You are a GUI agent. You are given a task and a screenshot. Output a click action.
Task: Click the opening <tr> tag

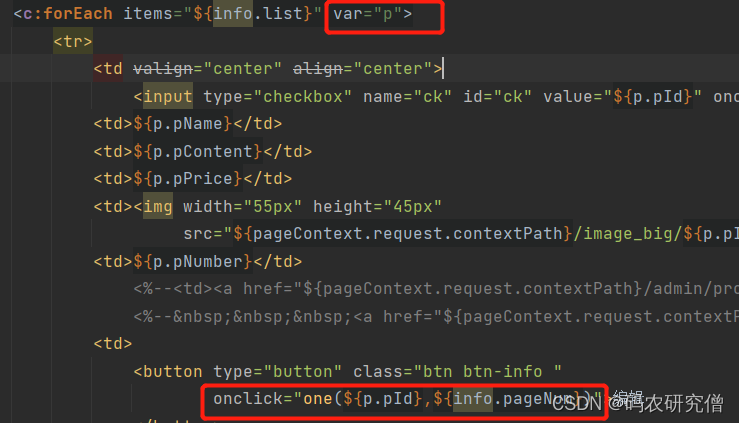click(73, 41)
